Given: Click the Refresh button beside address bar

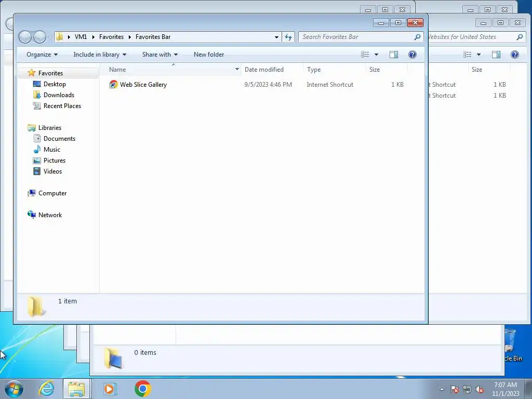Looking at the screenshot, I should pyautogui.click(x=288, y=37).
